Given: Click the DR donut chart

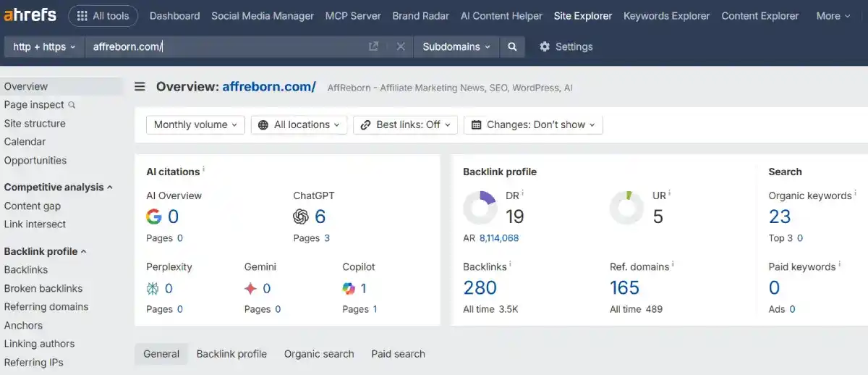Looking at the screenshot, I should [x=480, y=208].
